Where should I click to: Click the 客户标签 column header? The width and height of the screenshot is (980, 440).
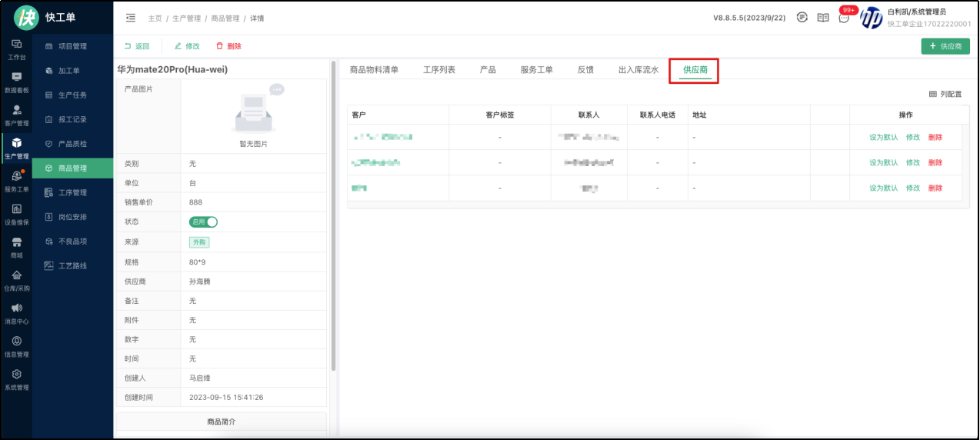point(499,115)
